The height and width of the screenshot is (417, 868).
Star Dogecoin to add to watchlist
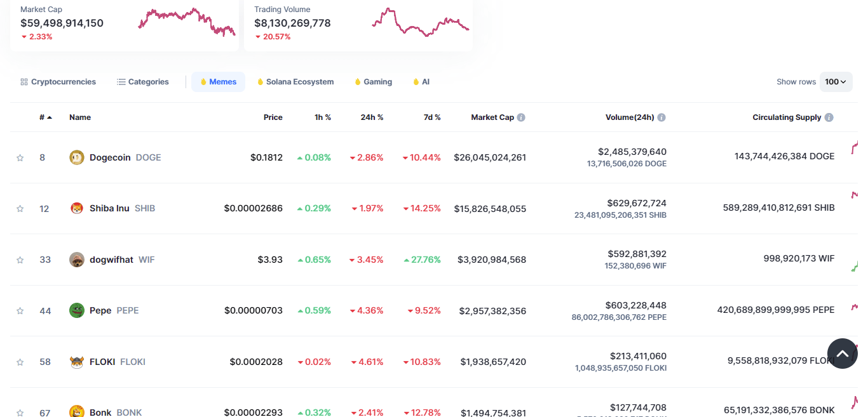pos(20,157)
